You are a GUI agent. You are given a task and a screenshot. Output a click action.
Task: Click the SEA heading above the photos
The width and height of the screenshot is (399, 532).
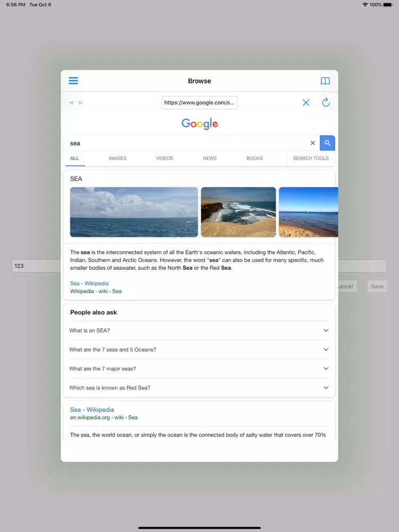pyautogui.click(x=76, y=179)
